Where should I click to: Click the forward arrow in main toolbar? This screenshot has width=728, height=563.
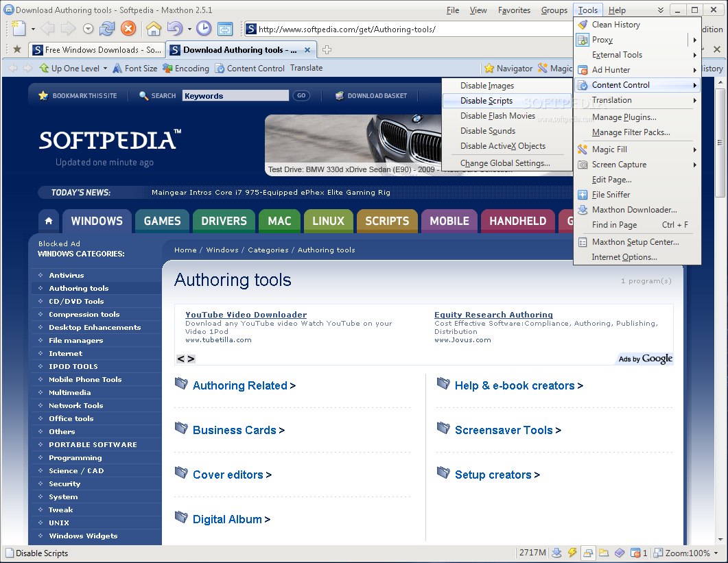(x=68, y=29)
